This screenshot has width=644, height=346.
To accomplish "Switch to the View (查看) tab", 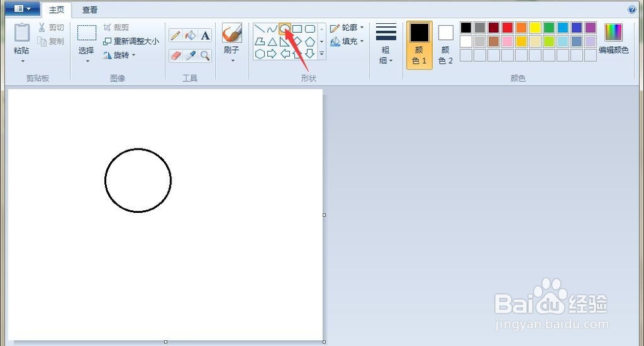I will [x=90, y=10].
